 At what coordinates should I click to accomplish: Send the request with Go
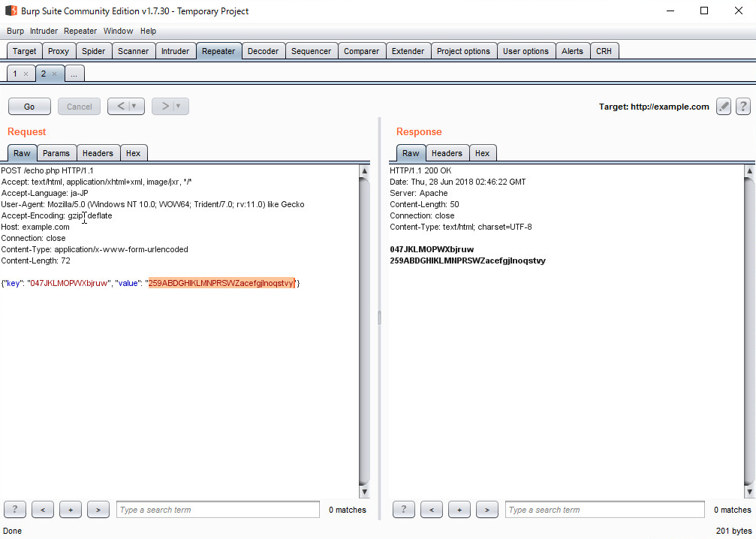pyautogui.click(x=29, y=107)
